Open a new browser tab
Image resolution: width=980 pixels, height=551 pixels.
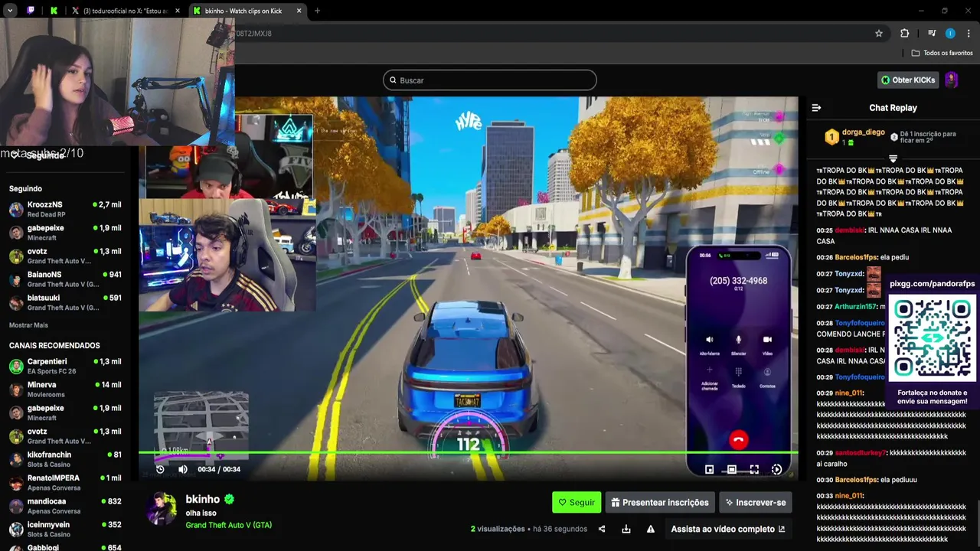coord(317,11)
